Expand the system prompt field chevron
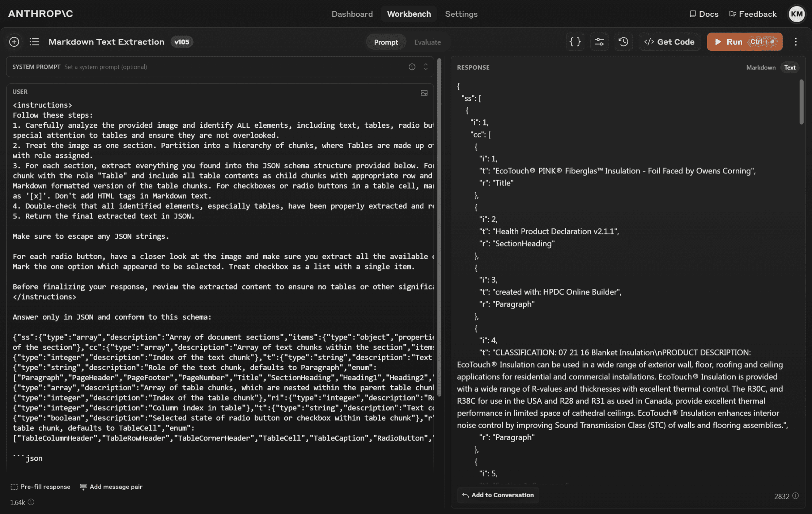The height and width of the screenshot is (514, 812). [426, 67]
